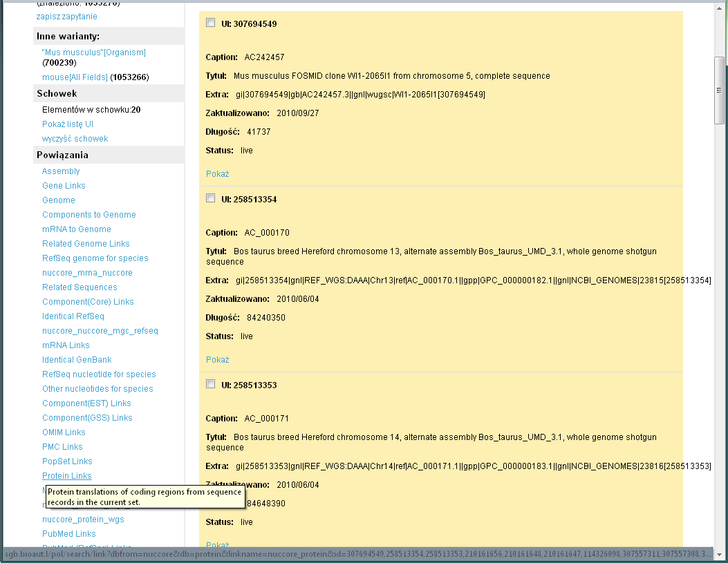
Task: Tick the checkbox for UI 258513353
Action: point(210,384)
